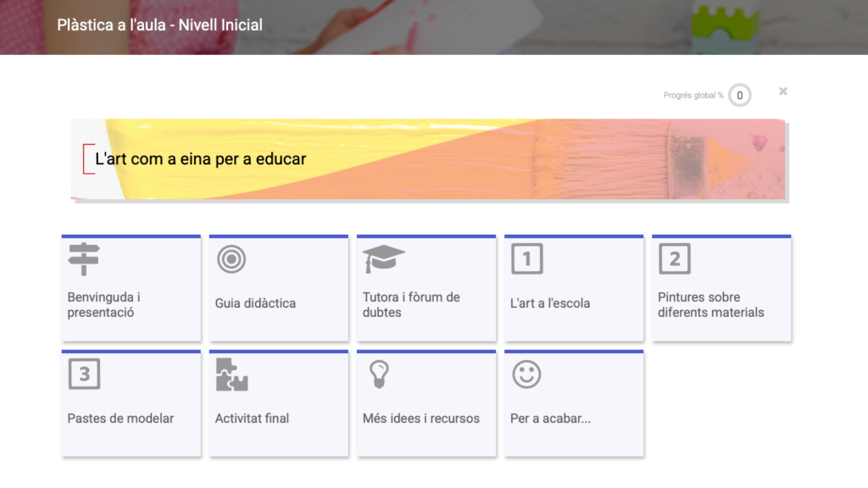Image resolution: width=868 pixels, height=488 pixels.
Task: Click the signpost icon for Benvinguda
Action: coord(83,258)
